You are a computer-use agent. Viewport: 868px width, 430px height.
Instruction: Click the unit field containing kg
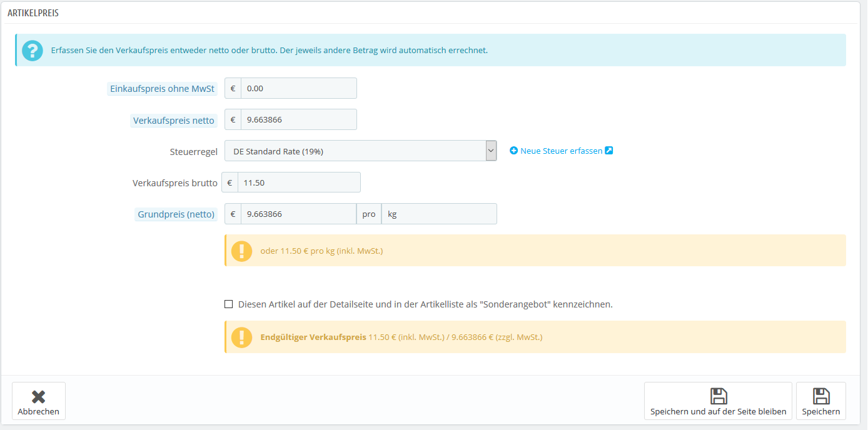tap(439, 214)
